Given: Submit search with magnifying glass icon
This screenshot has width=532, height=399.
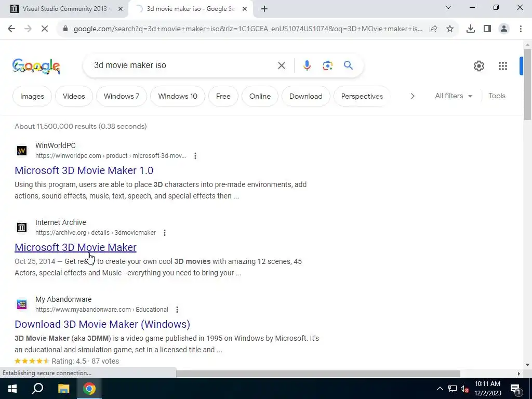Looking at the screenshot, I should [x=348, y=65].
